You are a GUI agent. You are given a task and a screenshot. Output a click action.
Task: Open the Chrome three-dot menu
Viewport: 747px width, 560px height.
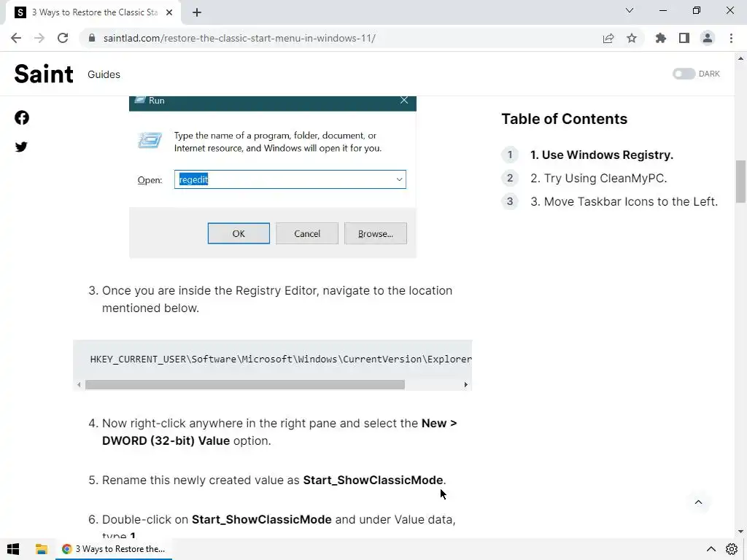pyautogui.click(x=731, y=38)
